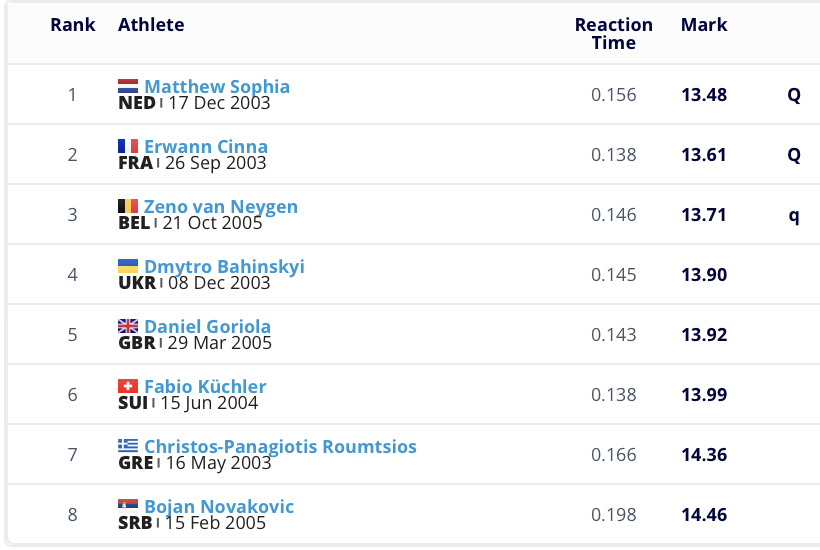Viewport: 820px width, 550px height.
Task: Click the Reaction Time column header
Action: (x=613, y=34)
